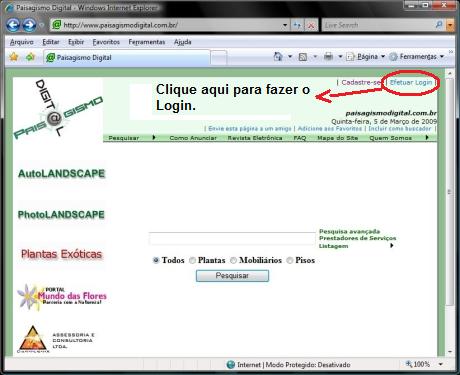Click the Internet zone globe icon
Image resolution: width=460 pixels, height=375 pixels.
(231, 365)
